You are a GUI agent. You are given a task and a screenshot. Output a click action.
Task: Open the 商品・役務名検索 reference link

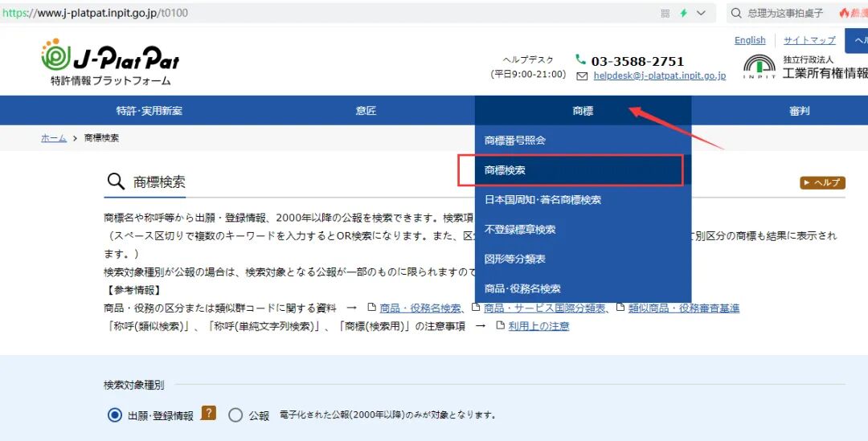point(420,308)
